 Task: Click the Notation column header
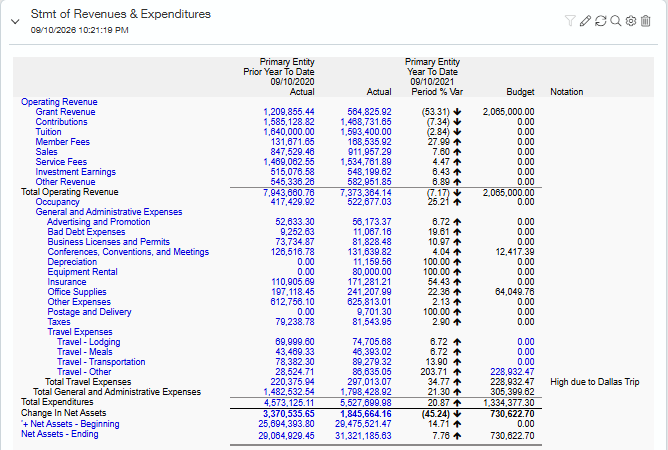(x=567, y=92)
